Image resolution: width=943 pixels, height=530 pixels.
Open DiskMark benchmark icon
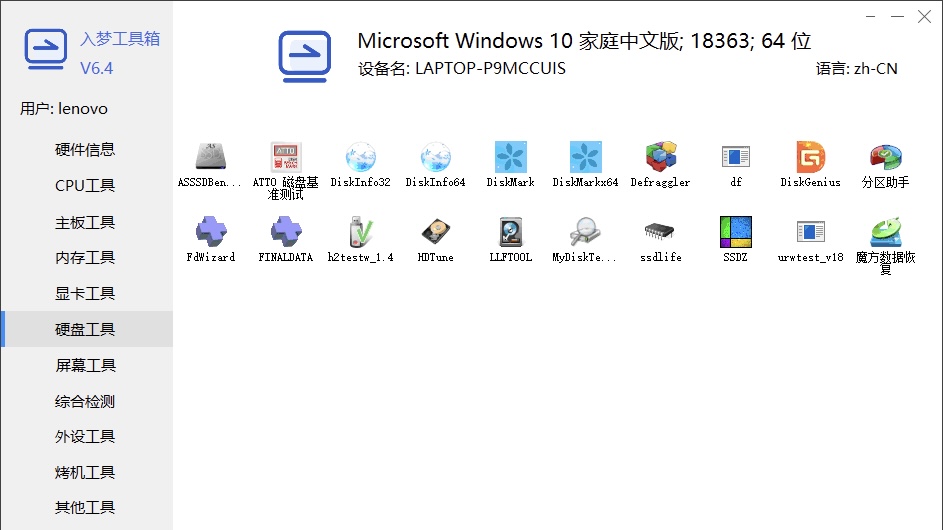pyautogui.click(x=511, y=157)
